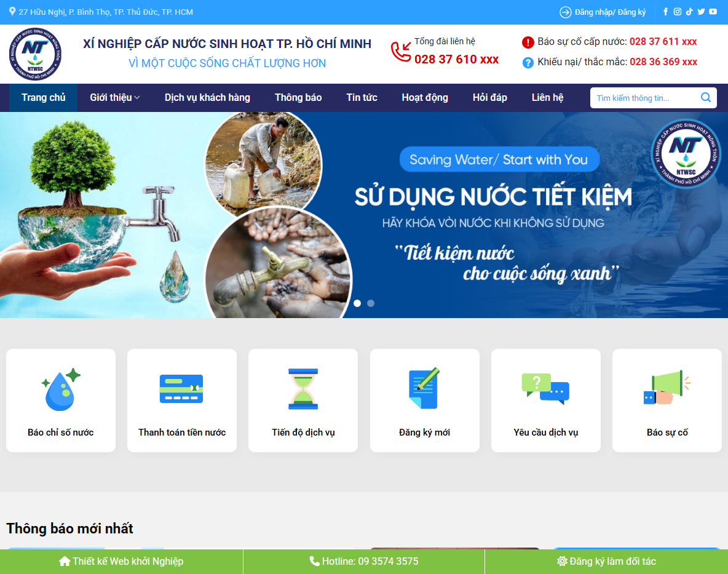Open the Liên hệ page
Screen dimensions: 728x574
click(x=547, y=97)
